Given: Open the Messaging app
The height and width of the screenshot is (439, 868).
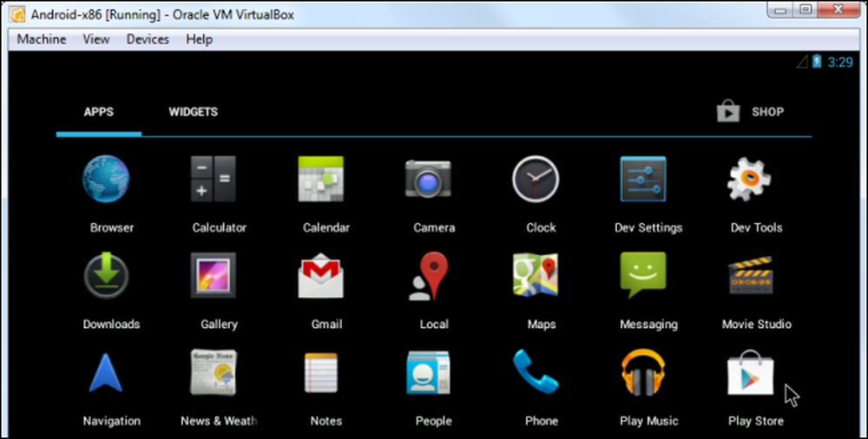Looking at the screenshot, I should [642, 275].
